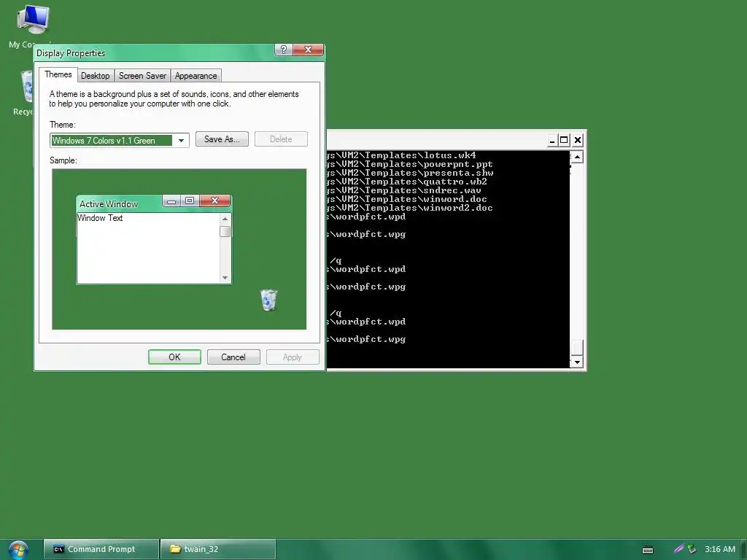This screenshot has width=747, height=560.
Task: Click the OK button
Action: coord(174,357)
